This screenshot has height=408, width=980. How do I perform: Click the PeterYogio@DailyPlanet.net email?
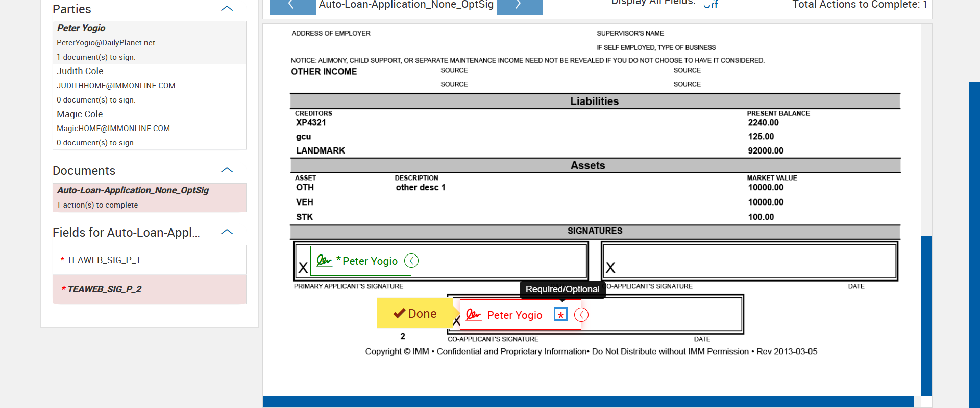(106, 43)
